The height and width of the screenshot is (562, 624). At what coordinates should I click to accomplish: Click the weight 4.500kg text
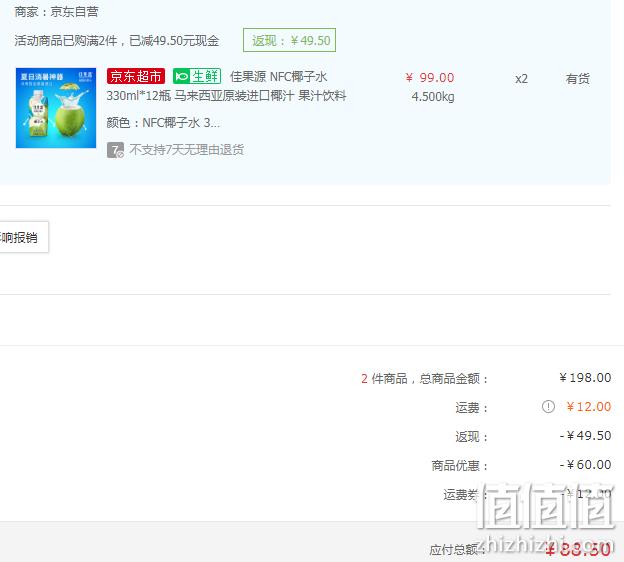tap(433, 97)
